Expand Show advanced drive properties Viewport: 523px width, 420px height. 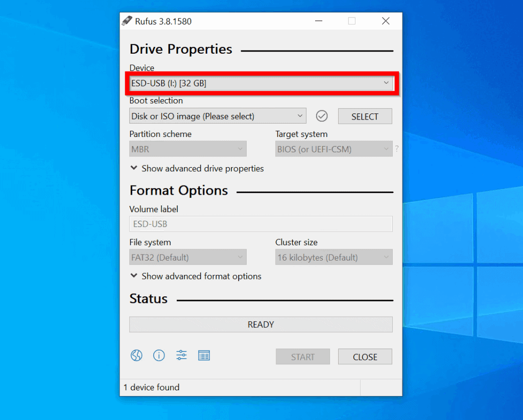(x=197, y=169)
